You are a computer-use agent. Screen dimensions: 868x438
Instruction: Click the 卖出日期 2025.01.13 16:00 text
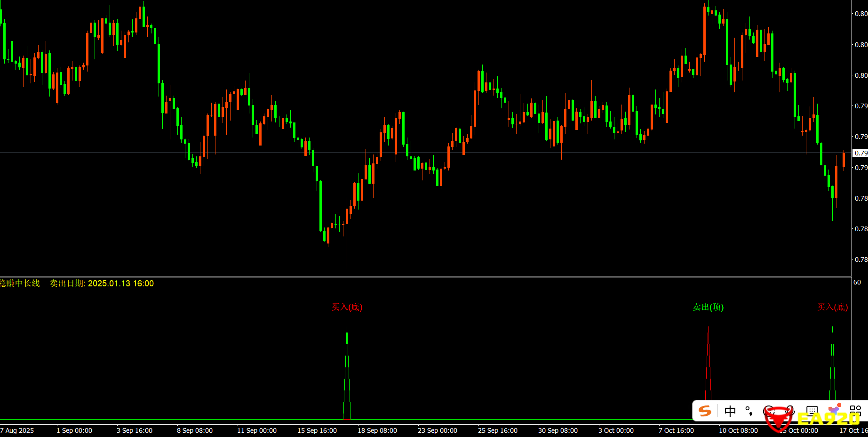(102, 284)
